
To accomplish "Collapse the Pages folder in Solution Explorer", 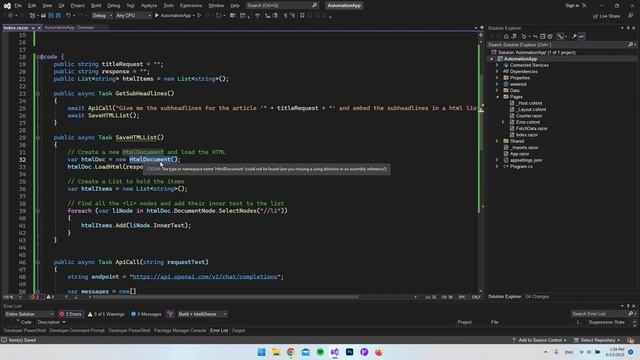I will pyautogui.click(x=498, y=97).
